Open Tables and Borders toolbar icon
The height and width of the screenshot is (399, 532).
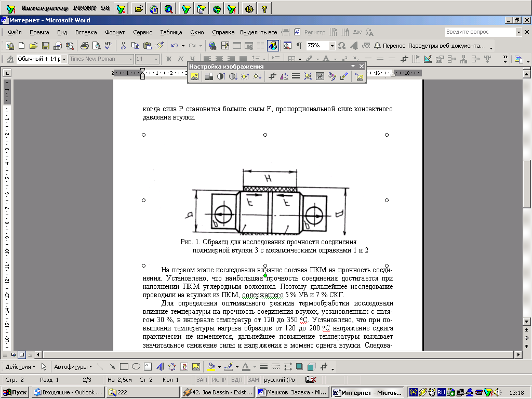(225, 46)
